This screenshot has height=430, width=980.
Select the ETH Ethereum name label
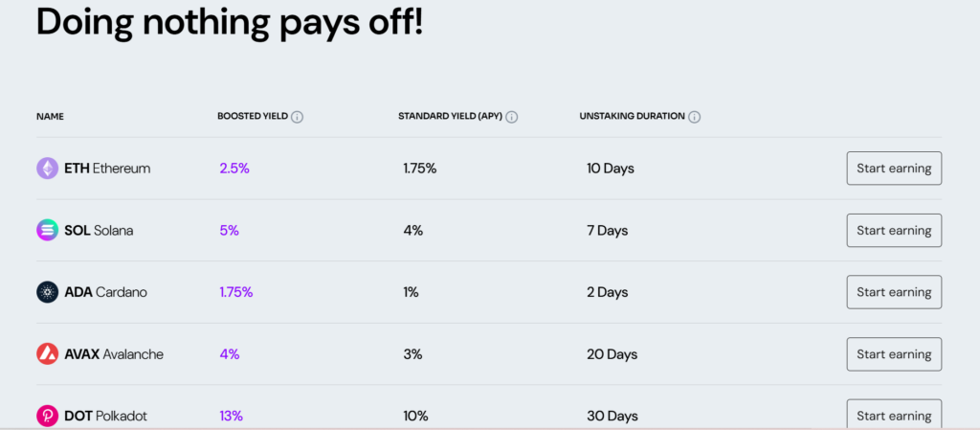(x=107, y=169)
